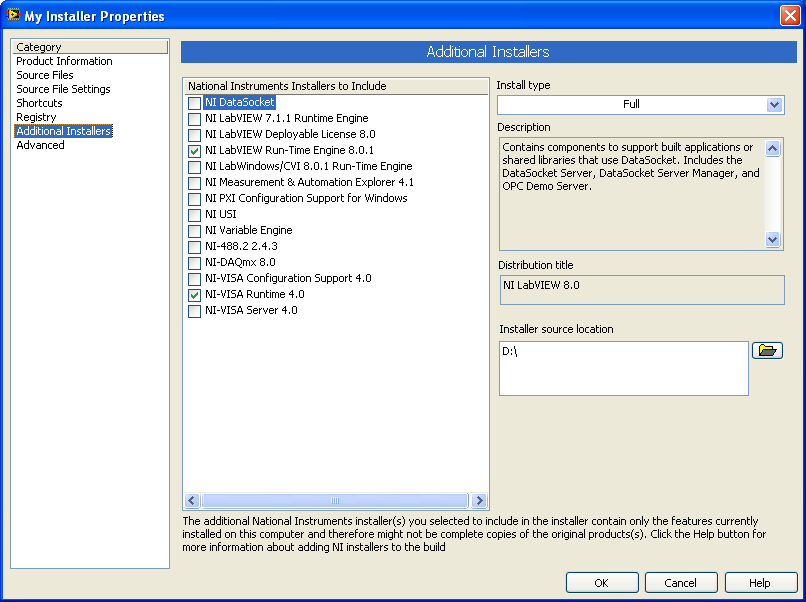Click the Description box down scroll arrow

773,239
